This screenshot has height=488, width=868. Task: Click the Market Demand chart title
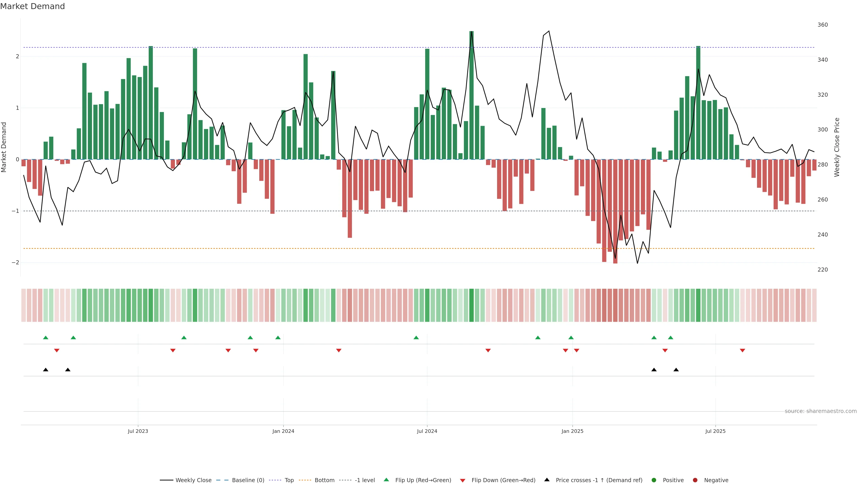click(32, 6)
